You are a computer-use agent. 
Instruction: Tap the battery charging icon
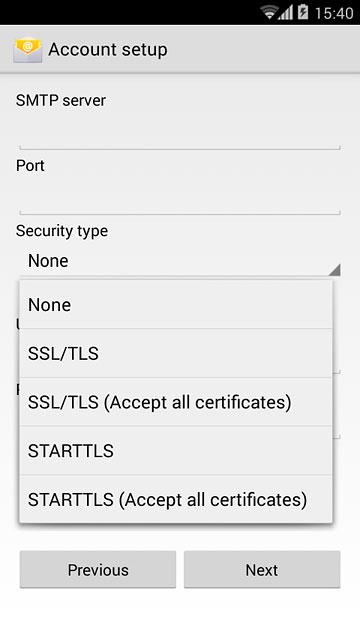(303, 12)
